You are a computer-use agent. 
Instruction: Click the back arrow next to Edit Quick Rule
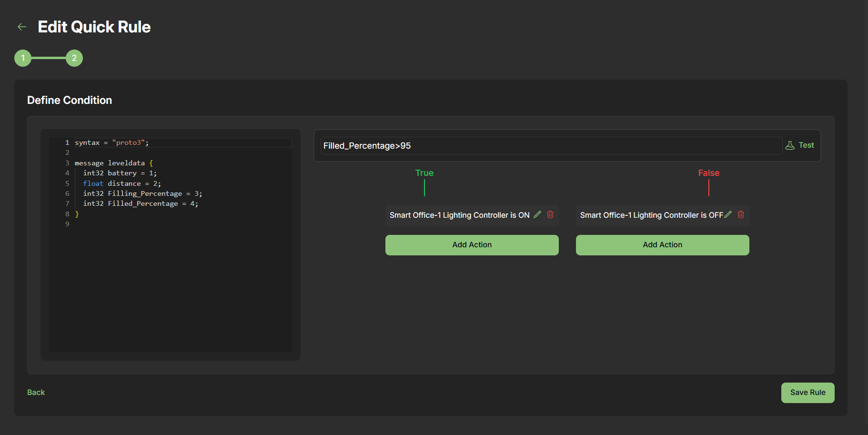(x=22, y=27)
